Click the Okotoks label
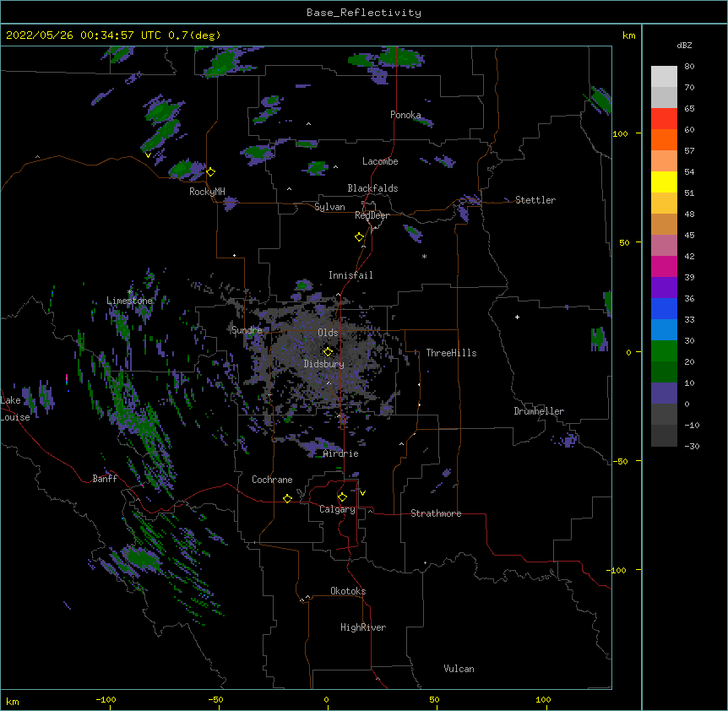Screen dimensions: 728x711 [x=348, y=591]
